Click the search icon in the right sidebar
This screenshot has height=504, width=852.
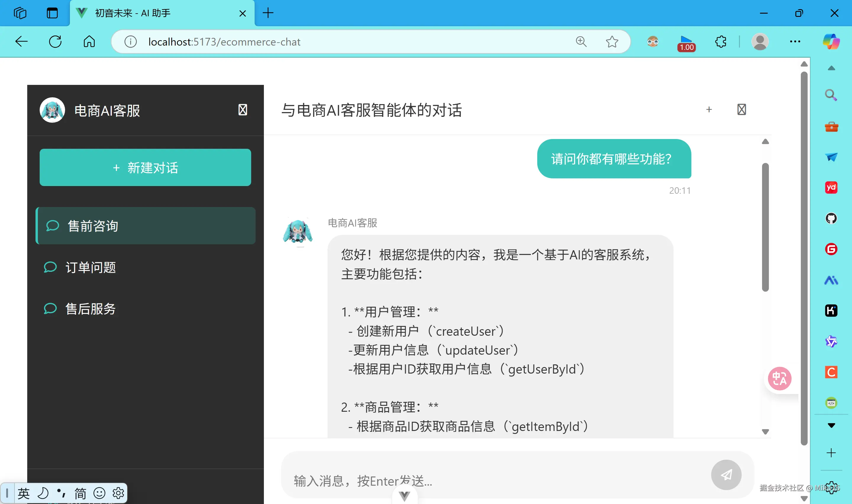830,95
